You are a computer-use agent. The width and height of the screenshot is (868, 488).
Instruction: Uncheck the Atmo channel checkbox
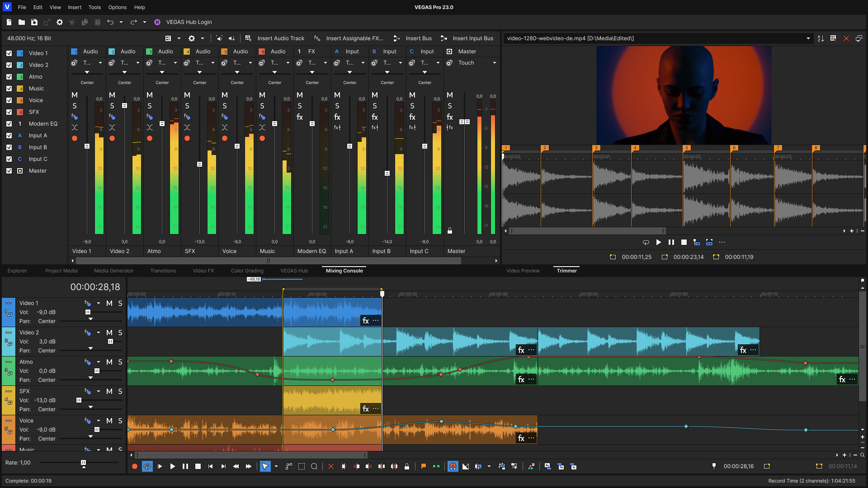coord(9,77)
